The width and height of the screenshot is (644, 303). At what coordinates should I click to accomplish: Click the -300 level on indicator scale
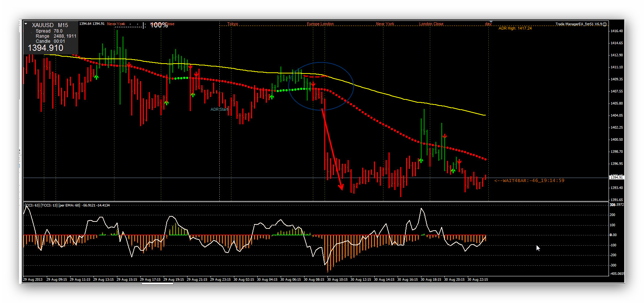pos(613,265)
